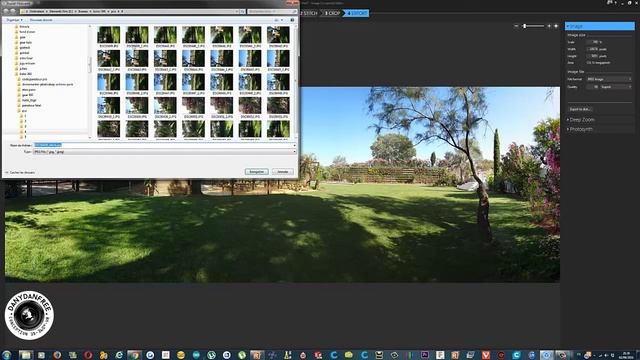This screenshot has height=360, width=640.
Task: Open the file name history dropdown arrow
Action: coord(294,145)
